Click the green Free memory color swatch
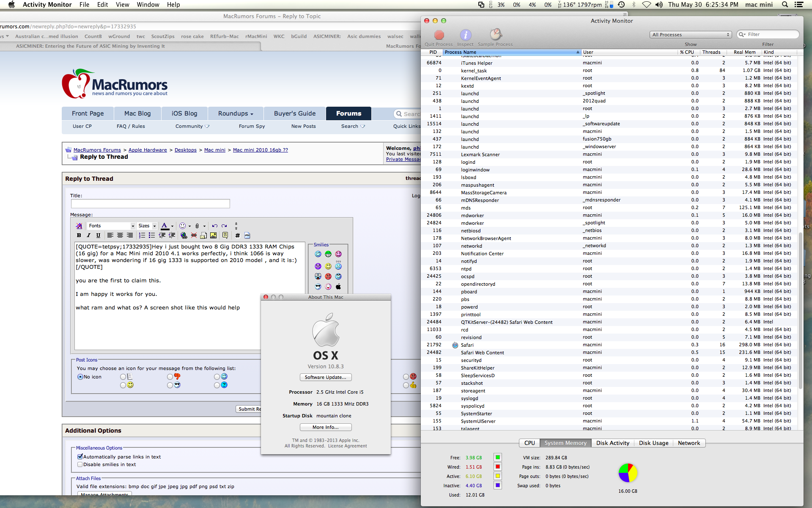Screen dimensions: 812x508 [x=498, y=458]
